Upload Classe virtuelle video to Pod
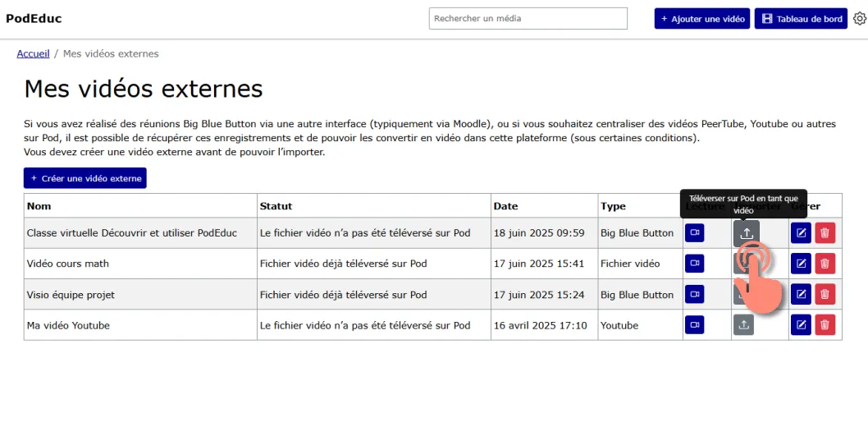The width and height of the screenshot is (868, 427). click(747, 233)
